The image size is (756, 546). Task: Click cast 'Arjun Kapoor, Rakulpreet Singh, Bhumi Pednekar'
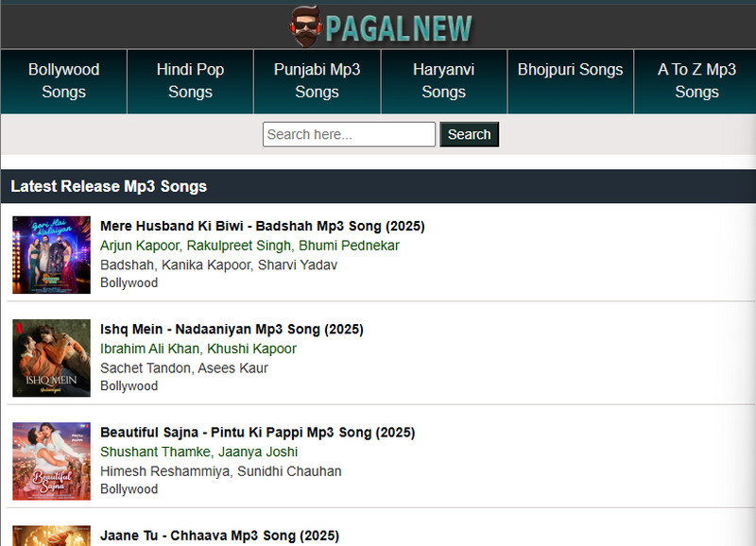click(249, 246)
